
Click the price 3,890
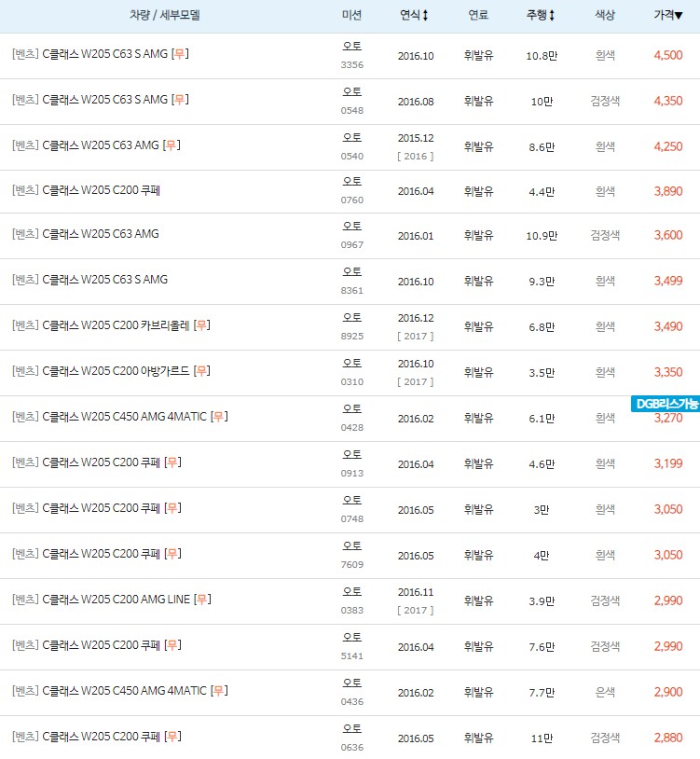(668, 191)
